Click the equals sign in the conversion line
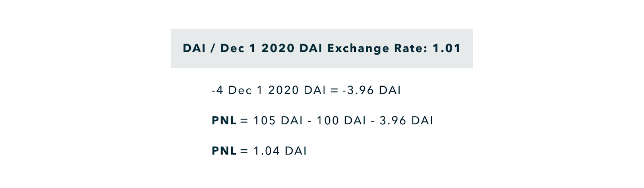 334,91
